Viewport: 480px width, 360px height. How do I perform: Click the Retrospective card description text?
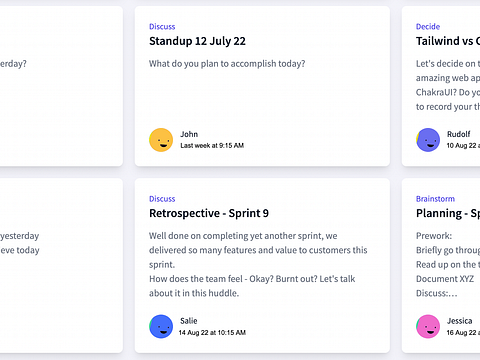click(258, 264)
